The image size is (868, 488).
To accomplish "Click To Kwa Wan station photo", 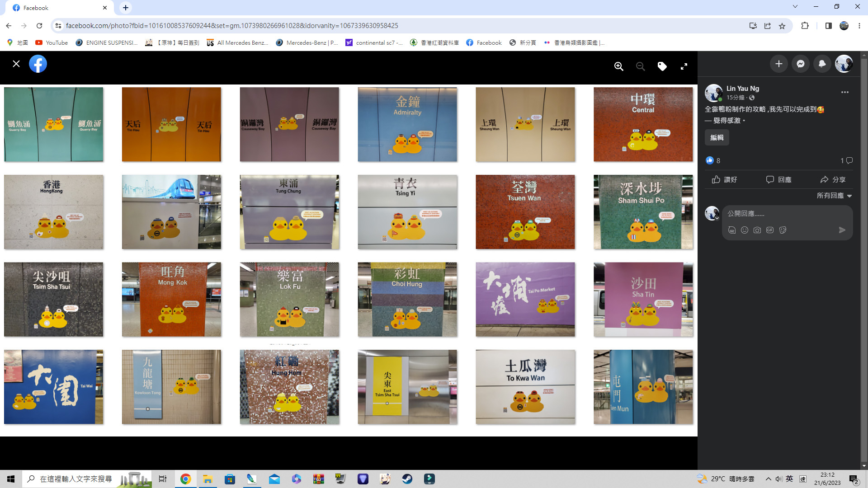I will (x=525, y=387).
